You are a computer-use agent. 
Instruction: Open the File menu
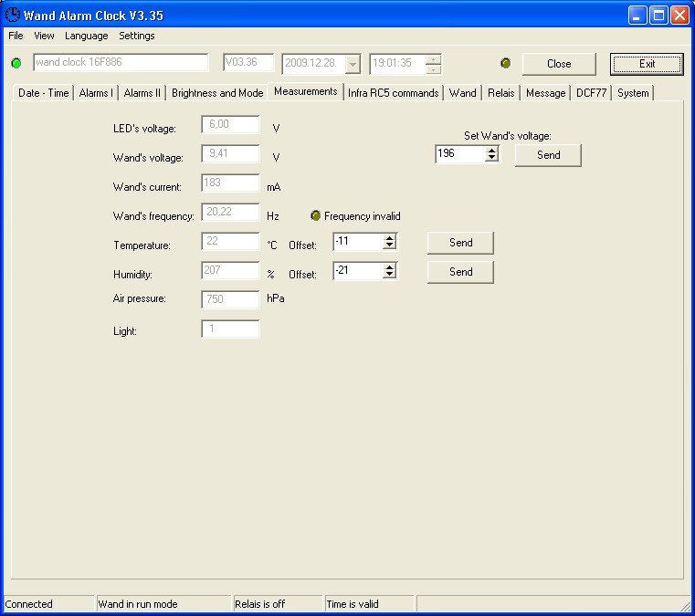[x=16, y=36]
